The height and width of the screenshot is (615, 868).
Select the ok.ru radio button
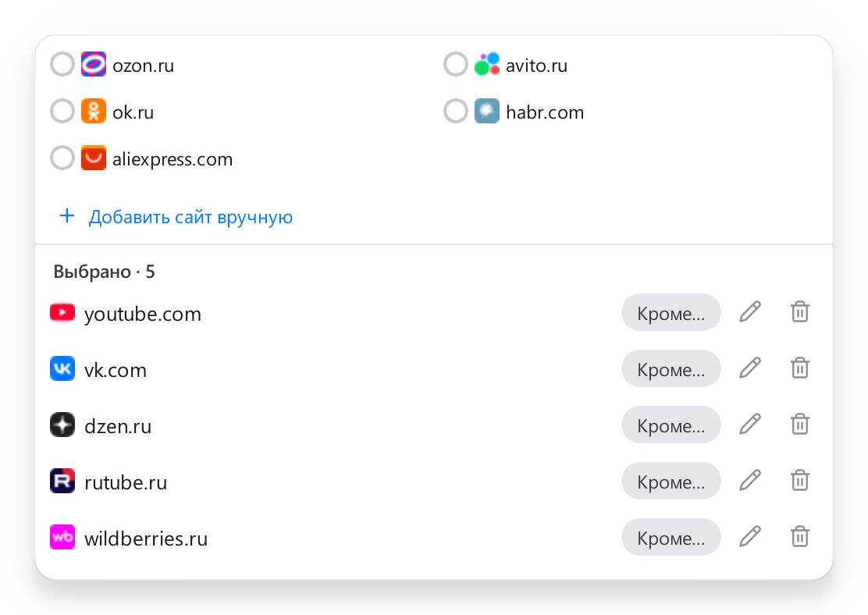point(62,111)
